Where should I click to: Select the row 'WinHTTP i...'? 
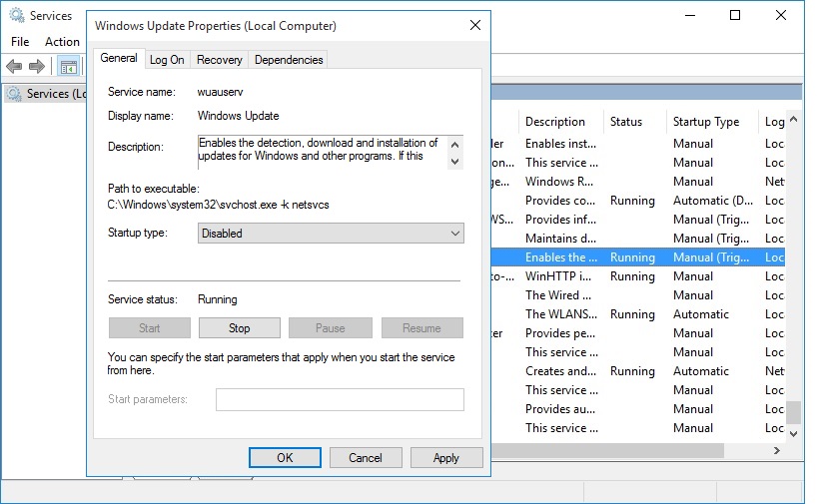[638, 276]
